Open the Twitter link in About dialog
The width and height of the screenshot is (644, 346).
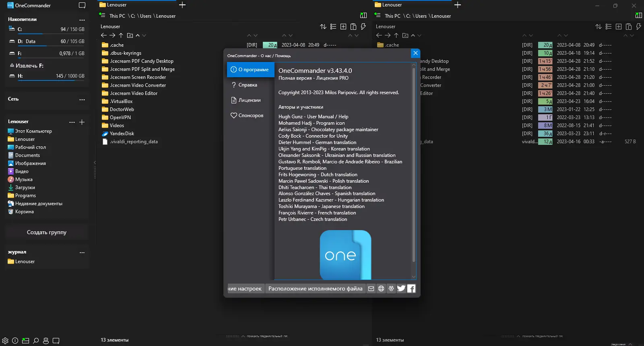pos(401,288)
